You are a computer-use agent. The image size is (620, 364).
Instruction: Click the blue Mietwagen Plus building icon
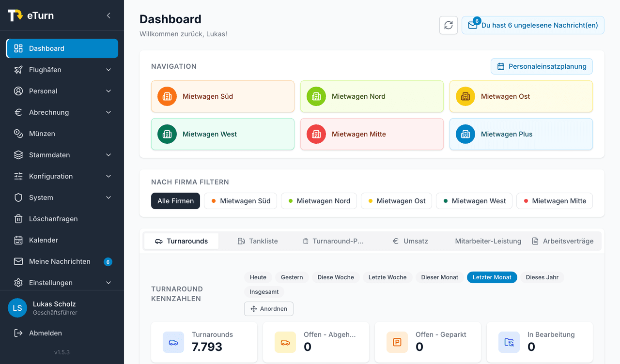click(465, 134)
